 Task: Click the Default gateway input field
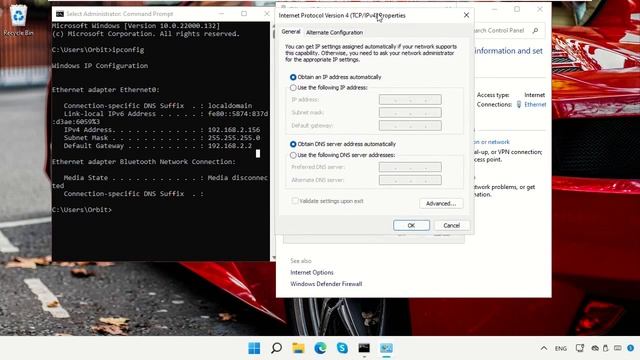[410, 126]
